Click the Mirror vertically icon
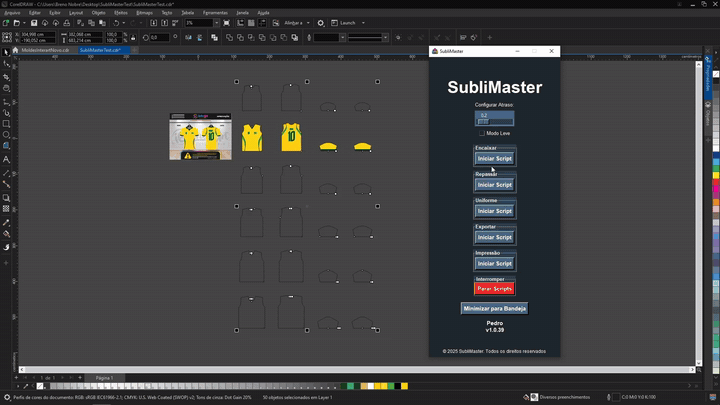The width and height of the screenshot is (720, 405). [x=200, y=38]
